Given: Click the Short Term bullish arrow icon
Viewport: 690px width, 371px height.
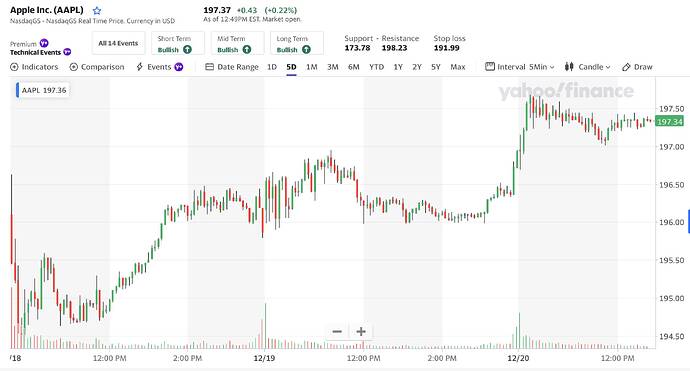Looking at the screenshot, I should coord(187,50).
